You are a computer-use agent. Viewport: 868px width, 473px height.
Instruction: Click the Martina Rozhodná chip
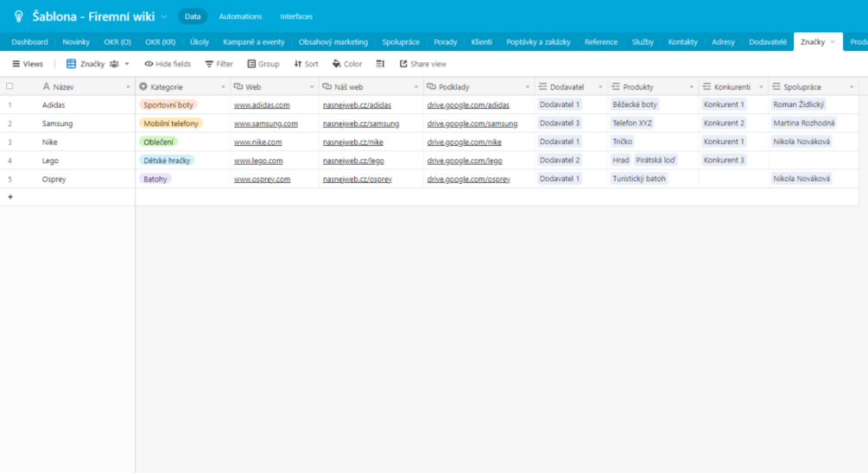(x=803, y=123)
